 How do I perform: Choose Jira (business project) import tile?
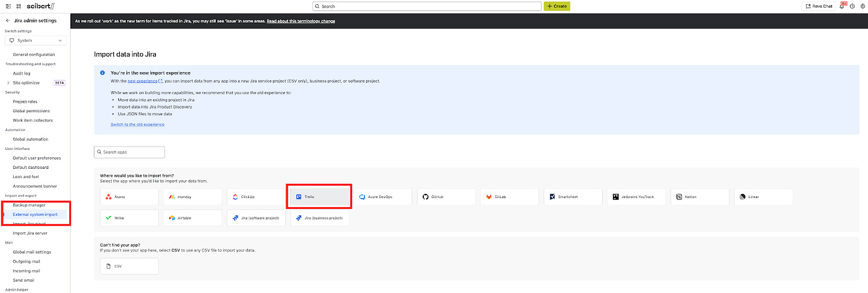click(320, 218)
